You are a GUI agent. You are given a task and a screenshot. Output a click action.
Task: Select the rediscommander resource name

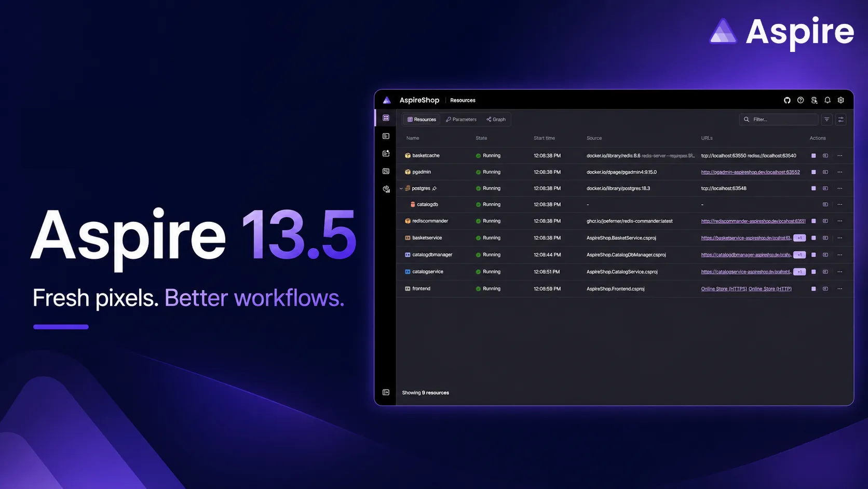(x=430, y=221)
